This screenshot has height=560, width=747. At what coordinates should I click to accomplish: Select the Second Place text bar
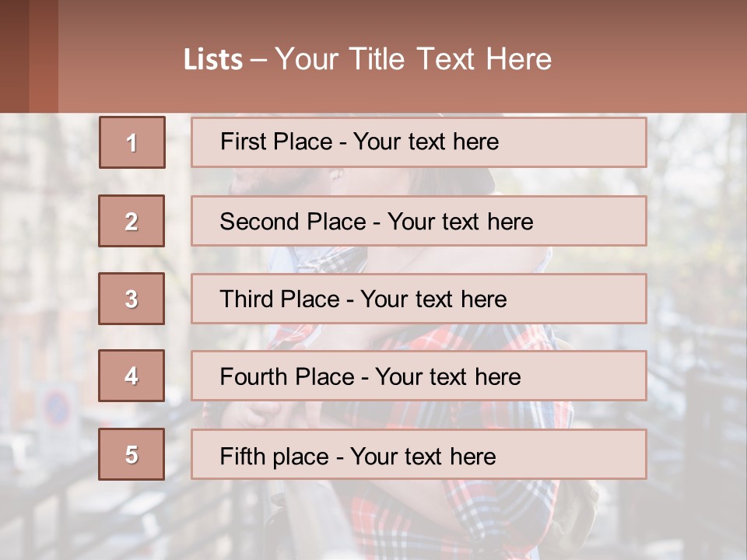coord(419,221)
